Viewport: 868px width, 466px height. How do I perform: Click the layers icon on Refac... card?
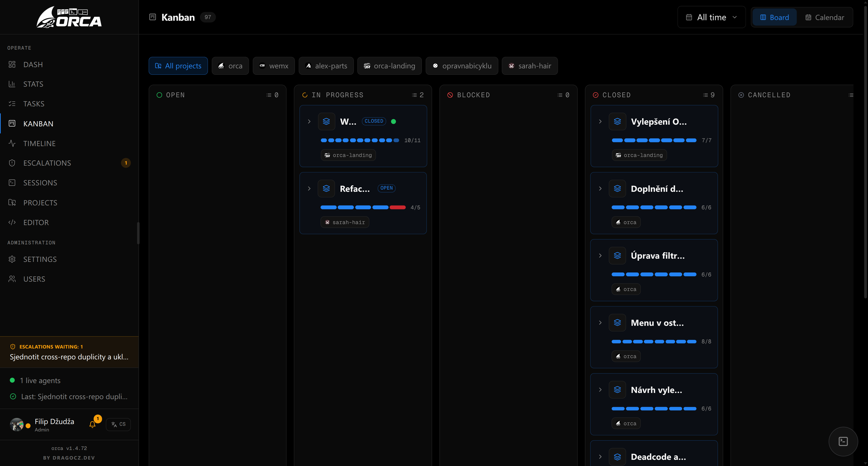pyautogui.click(x=326, y=189)
